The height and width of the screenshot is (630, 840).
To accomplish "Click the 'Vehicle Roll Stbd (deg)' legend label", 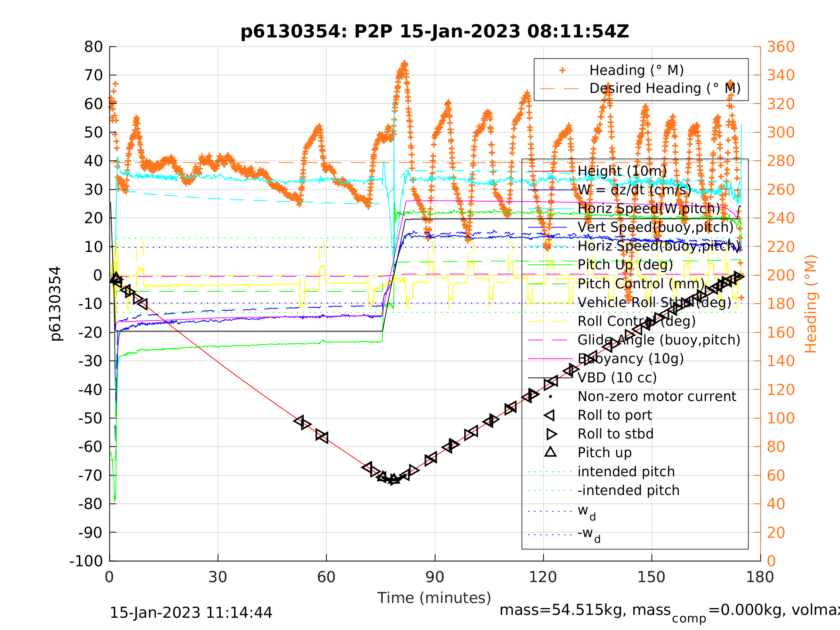I will [x=654, y=302].
